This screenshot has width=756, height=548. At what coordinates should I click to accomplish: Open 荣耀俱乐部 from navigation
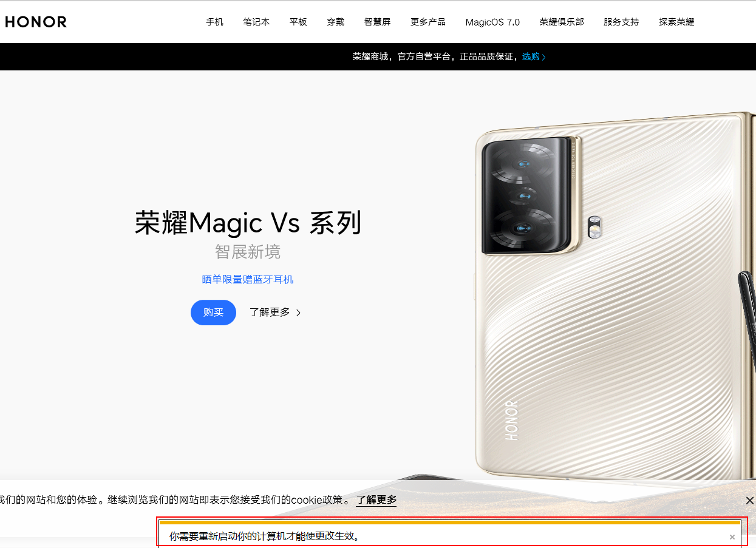(x=562, y=22)
